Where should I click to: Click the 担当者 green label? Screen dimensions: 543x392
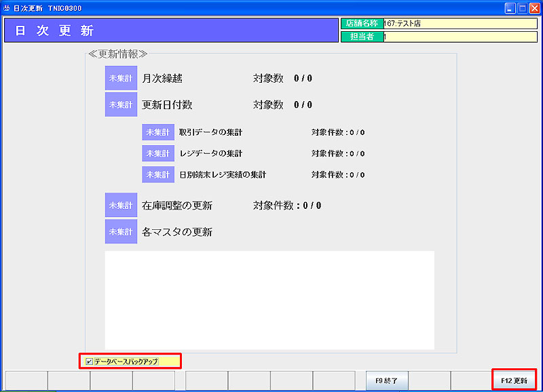click(362, 37)
